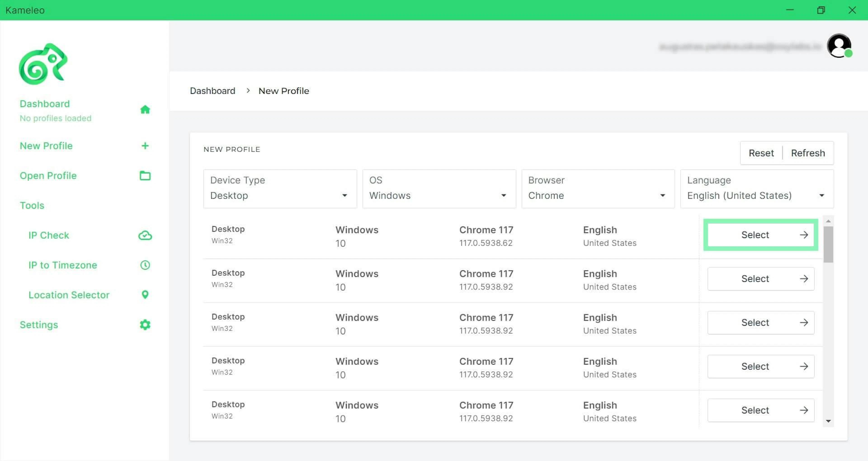The image size is (868, 461).
Task: Open the IP Check tool
Action: (x=49, y=235)
